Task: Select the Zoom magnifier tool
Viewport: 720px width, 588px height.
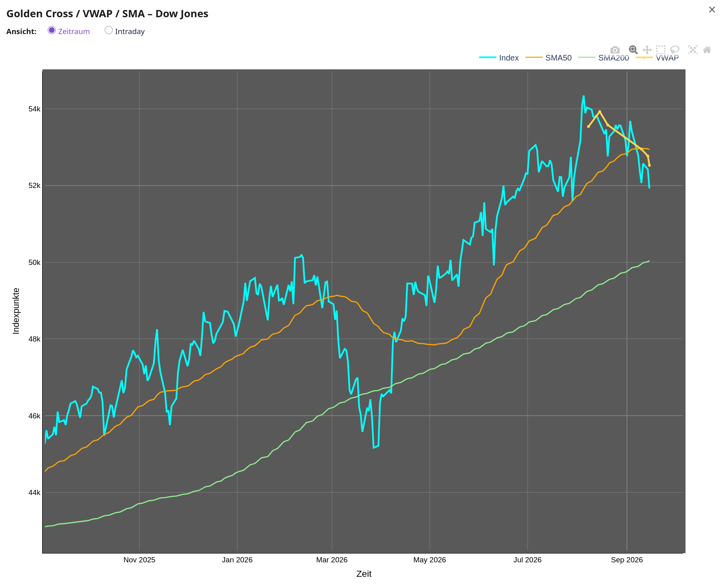Action: (x=633, y=50)
